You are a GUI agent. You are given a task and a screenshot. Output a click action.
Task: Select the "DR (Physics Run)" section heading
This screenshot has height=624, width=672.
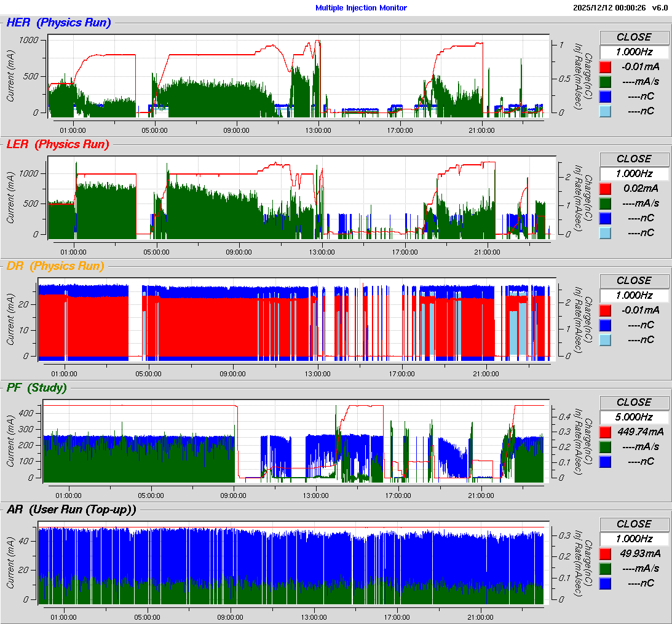tap(55, 266)
